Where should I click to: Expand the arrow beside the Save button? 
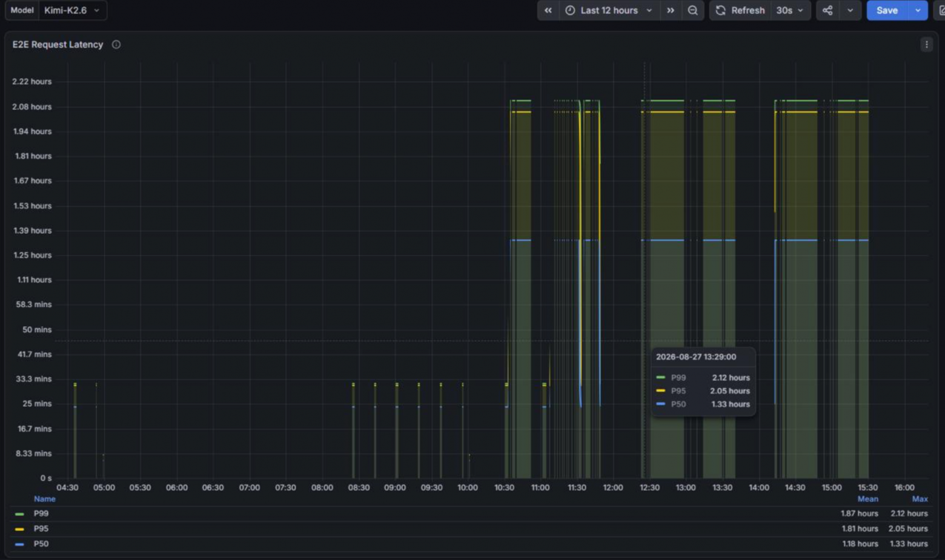[x=918, y=10]
